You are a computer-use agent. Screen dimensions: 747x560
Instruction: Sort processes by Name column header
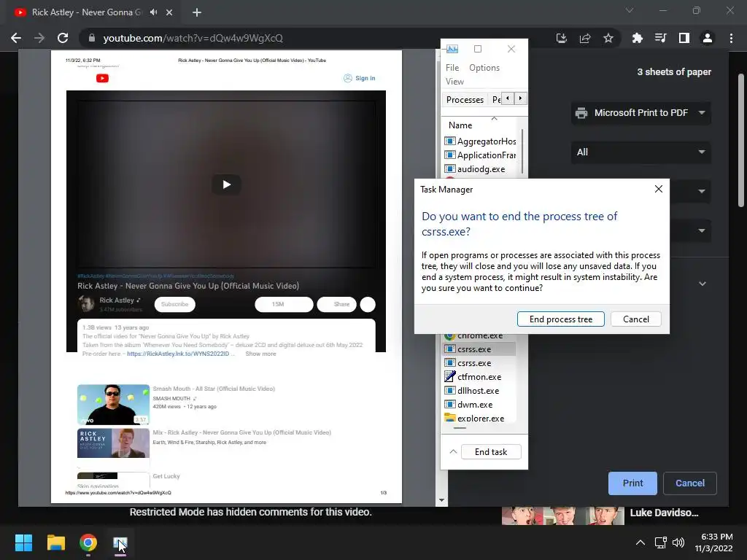460,125
